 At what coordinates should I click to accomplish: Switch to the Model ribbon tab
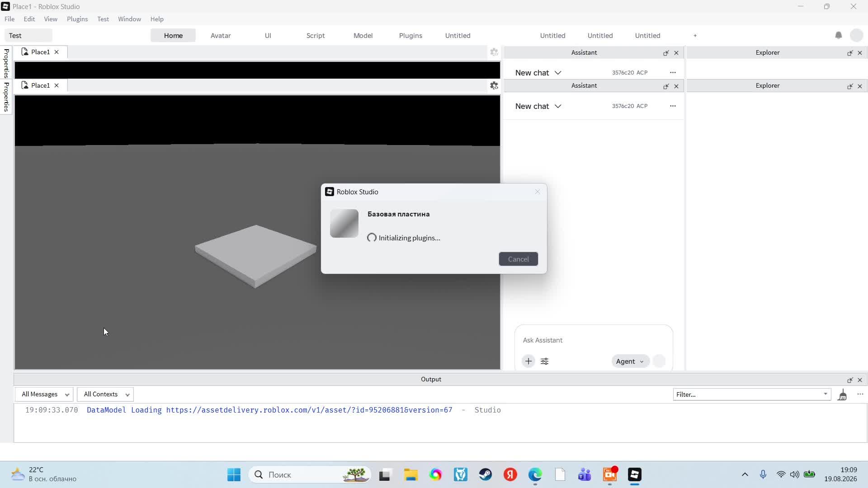363,36
